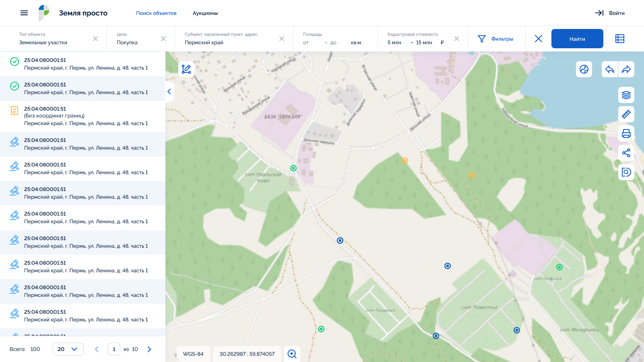This screenshot has height=362, width=644.
Task: Open the Аукционы tab
Action: 205,13
